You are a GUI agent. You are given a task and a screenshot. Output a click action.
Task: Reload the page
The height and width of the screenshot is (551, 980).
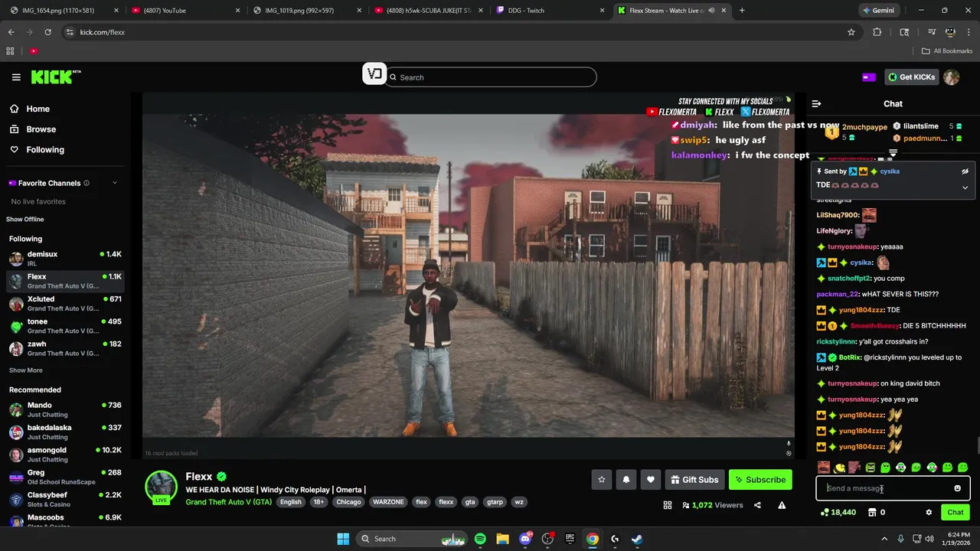pos(47,32)
